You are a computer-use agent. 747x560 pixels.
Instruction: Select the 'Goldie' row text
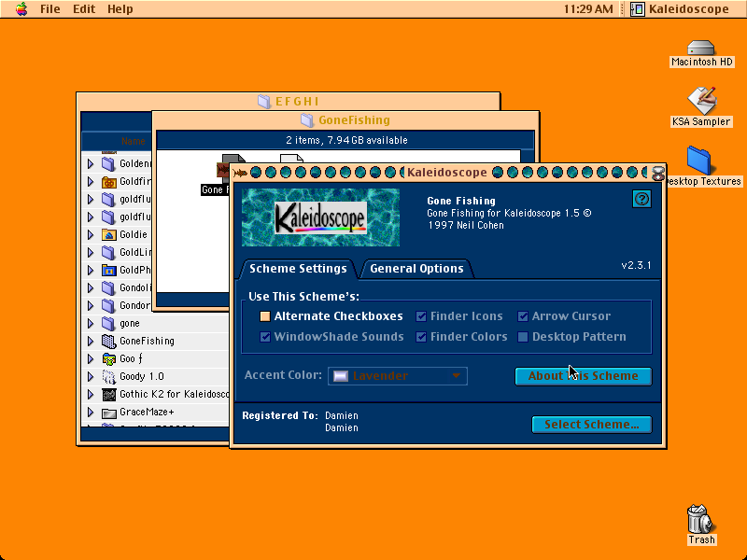[x=134, y=235]
